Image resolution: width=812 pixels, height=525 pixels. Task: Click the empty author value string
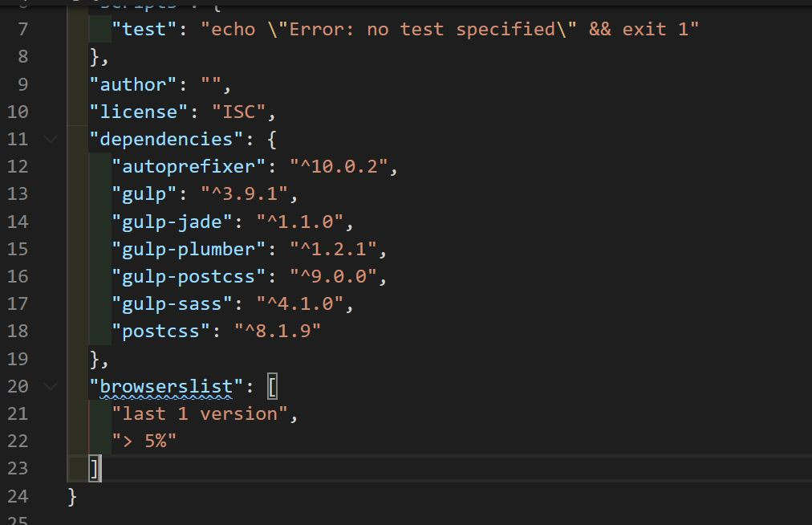(x=211, y=84)
